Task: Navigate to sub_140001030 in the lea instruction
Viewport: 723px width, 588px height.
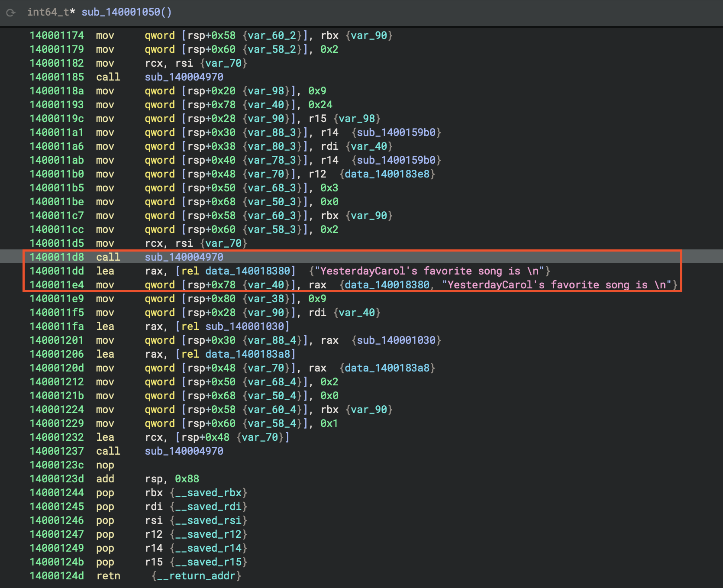Action: pyautogui.click(x=245, y=326)
